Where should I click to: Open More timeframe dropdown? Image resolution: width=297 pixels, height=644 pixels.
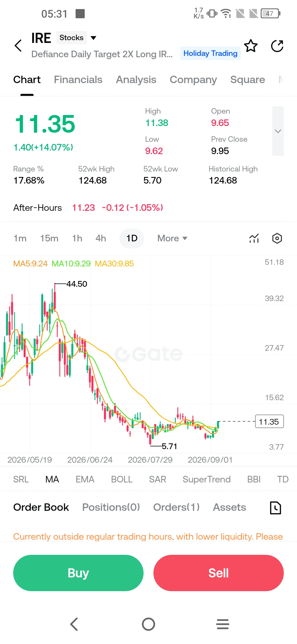tap(172, 238)
